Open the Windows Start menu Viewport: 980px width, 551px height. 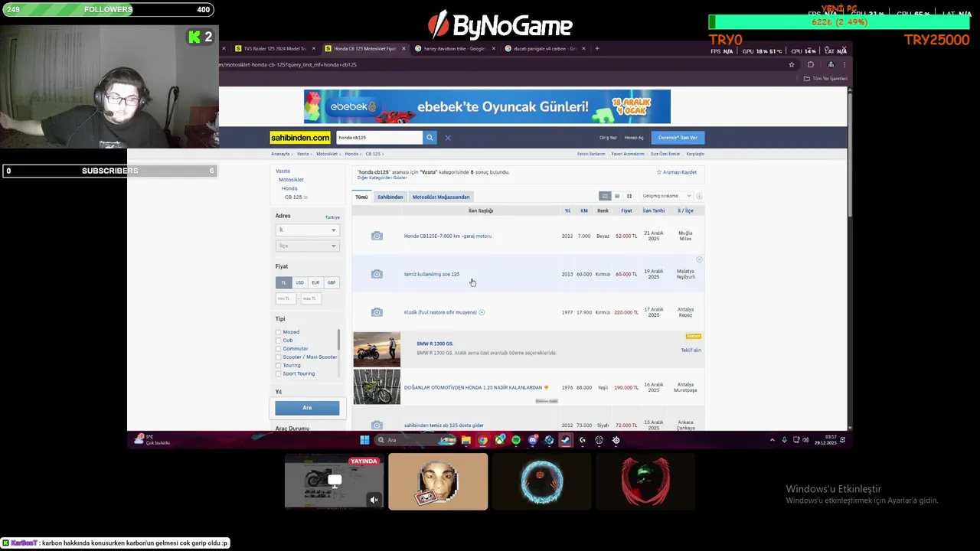point(364,440)
